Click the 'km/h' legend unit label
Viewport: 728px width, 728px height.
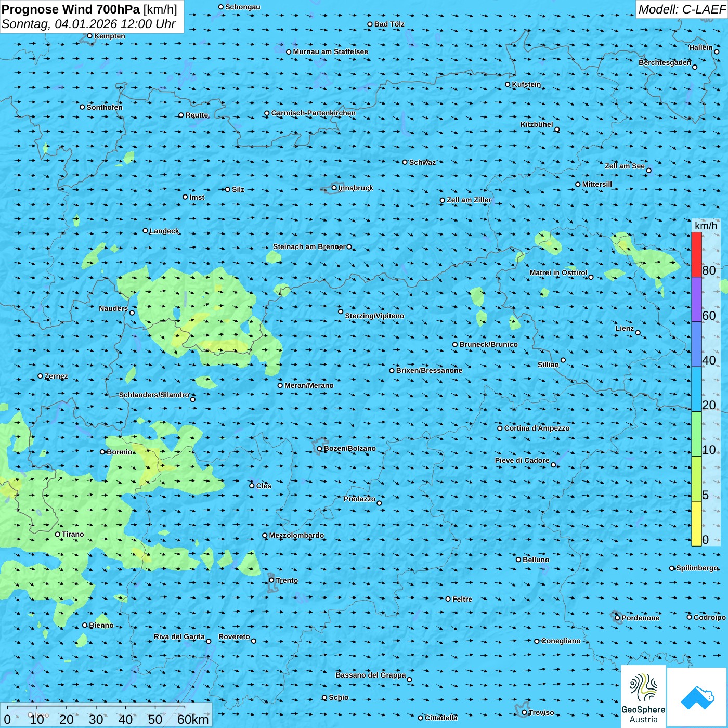point(706,226)
